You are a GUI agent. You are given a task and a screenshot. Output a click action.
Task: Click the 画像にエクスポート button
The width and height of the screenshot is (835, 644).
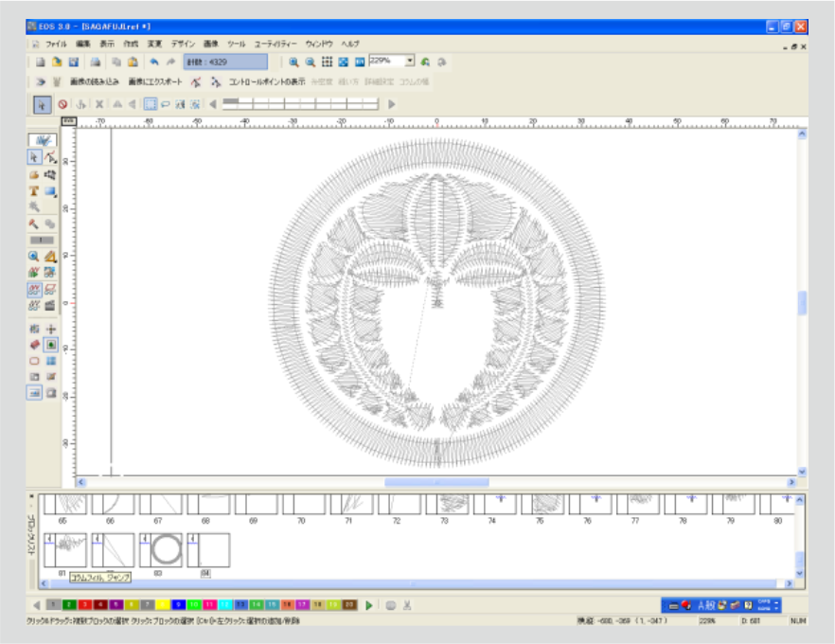coord(155,81)
